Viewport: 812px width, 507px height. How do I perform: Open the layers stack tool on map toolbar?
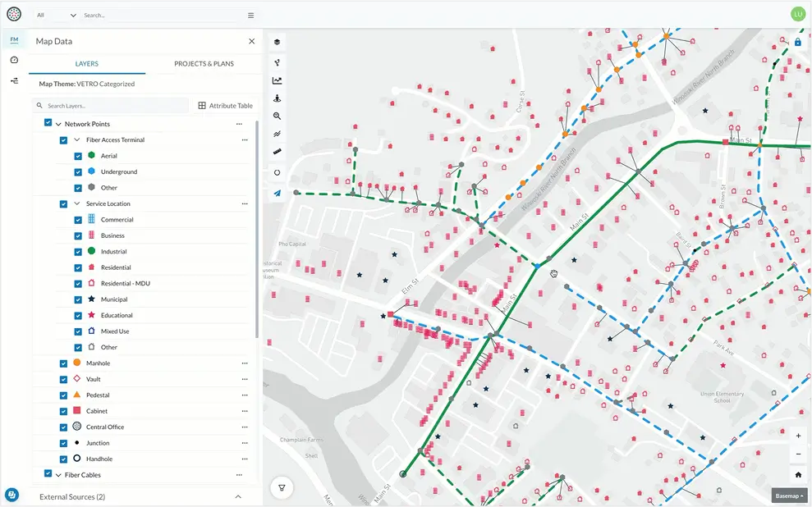click(x=277, y=43)
